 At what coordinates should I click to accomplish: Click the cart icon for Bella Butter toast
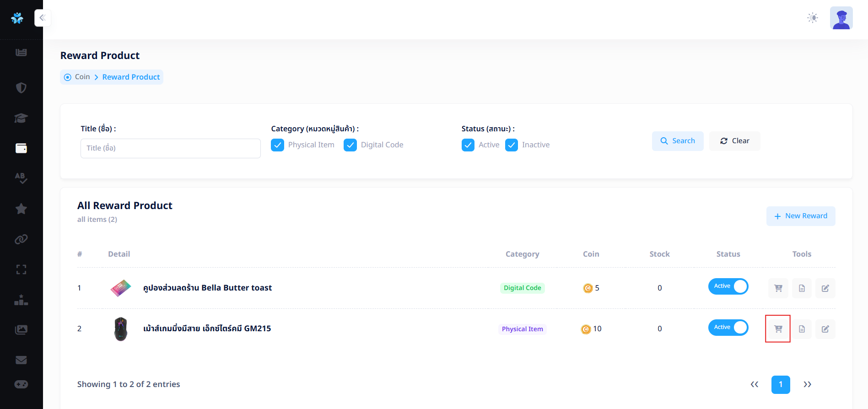778,288
